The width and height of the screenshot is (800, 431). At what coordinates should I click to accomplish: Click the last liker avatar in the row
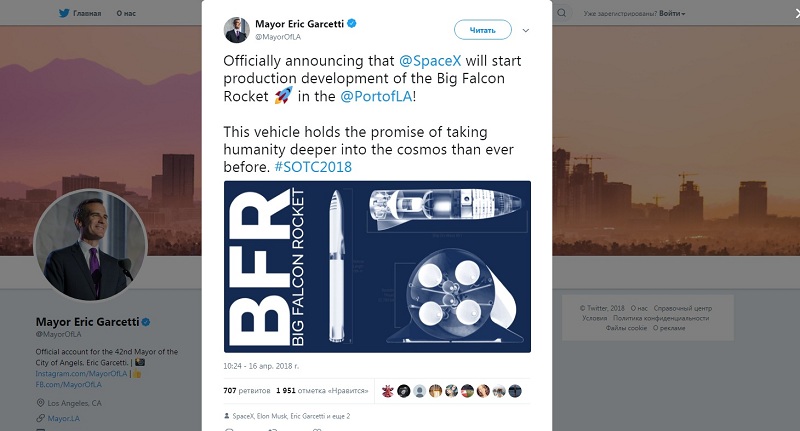[515, 391]
